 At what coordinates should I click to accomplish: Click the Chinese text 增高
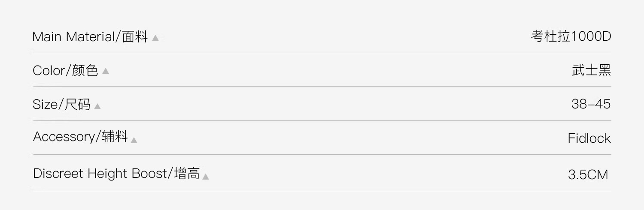click(x=187, y=174)
